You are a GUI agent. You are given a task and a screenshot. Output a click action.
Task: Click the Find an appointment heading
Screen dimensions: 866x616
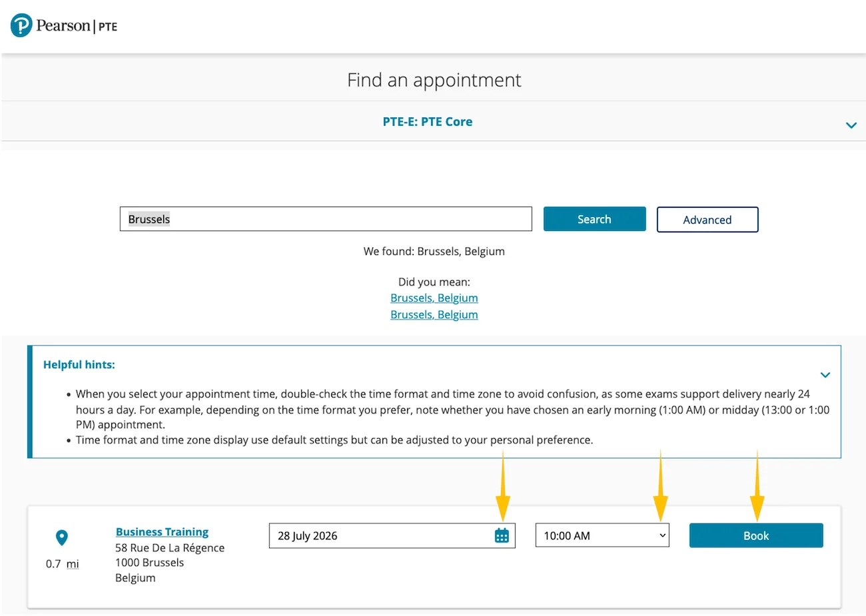pyautogui.click(x=434, y=80)
